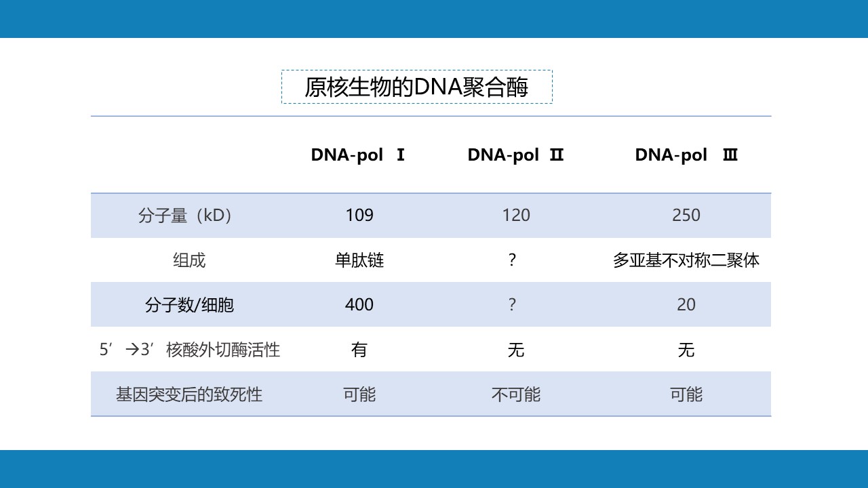868x488 pixels.
Task: Click the 多亚基不对称二聚体 cell
Action: (x=686, y=260)
